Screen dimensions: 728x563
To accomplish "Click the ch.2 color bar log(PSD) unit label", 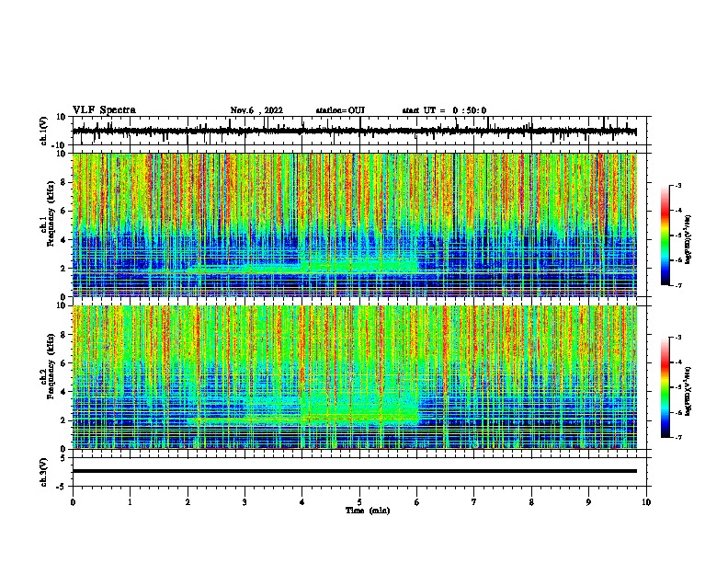I will click(x=688, y=391).
